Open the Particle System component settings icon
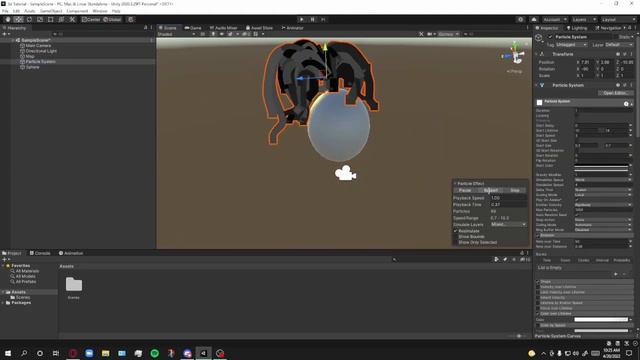Screen dimensions: 640x360 (x=624, y=85)
